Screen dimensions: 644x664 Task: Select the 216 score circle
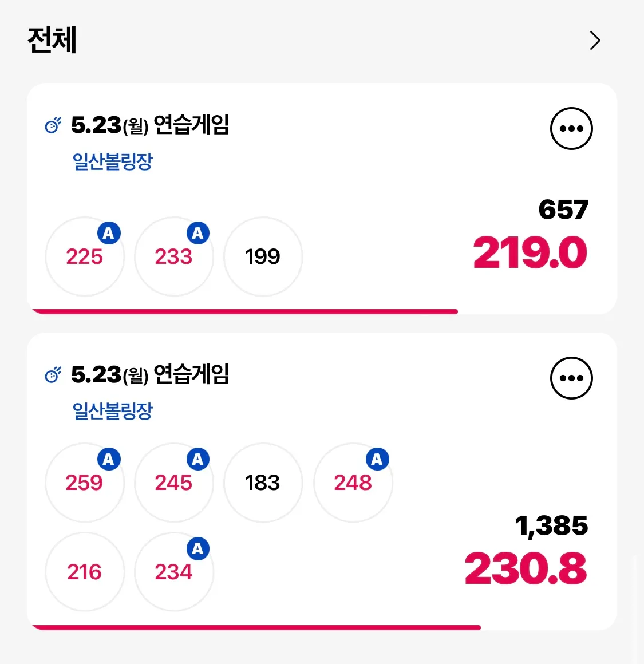(85, 571)
